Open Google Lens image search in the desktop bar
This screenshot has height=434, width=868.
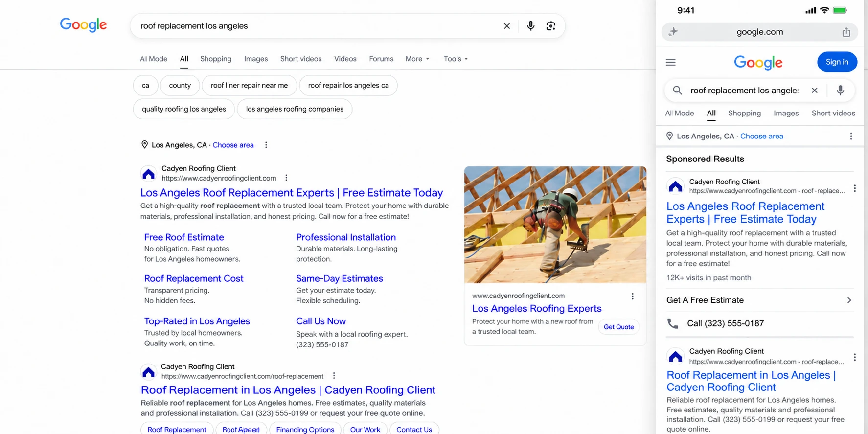pos(551,26)
